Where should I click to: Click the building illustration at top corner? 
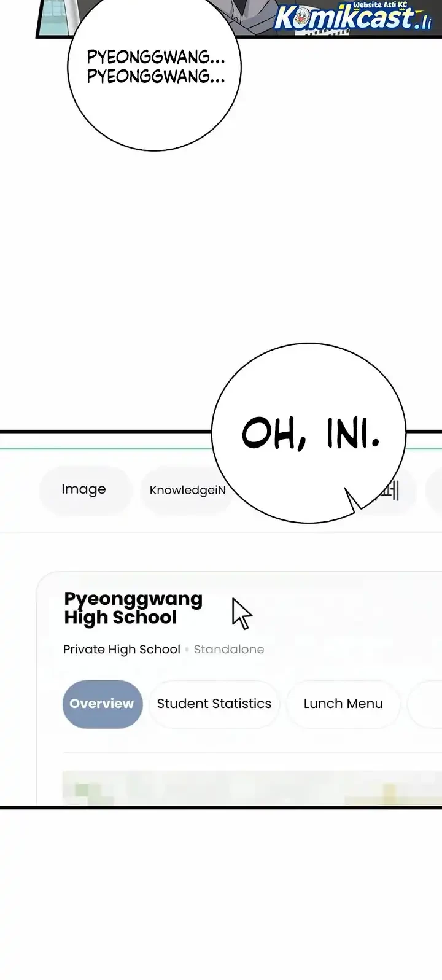click(56, 17)
